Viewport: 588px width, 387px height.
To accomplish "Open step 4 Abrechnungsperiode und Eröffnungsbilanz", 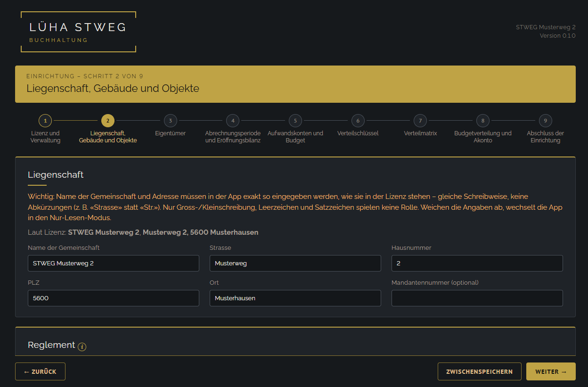I will [x=233, y=121].
